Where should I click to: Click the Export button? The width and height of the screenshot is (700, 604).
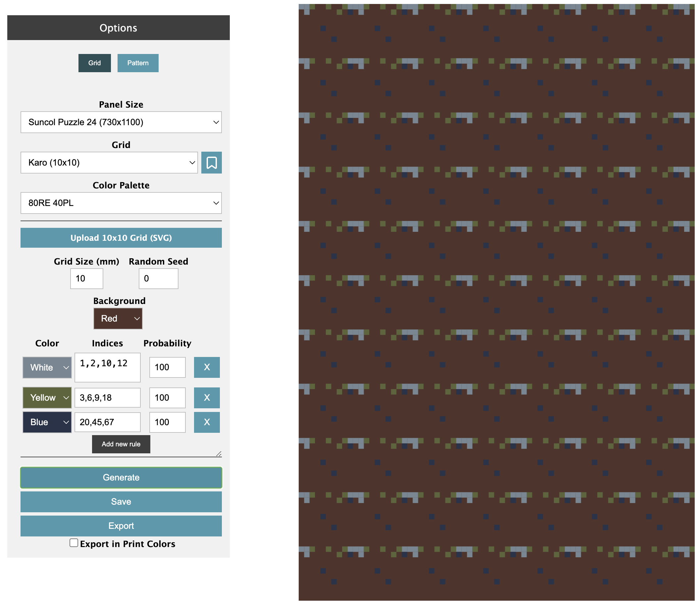click(x=121, y=526)
